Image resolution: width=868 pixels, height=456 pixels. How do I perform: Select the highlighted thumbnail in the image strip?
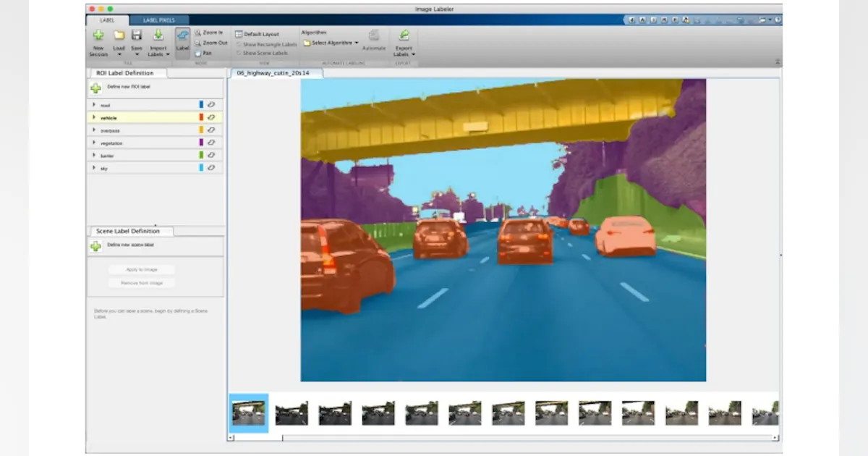249,413
